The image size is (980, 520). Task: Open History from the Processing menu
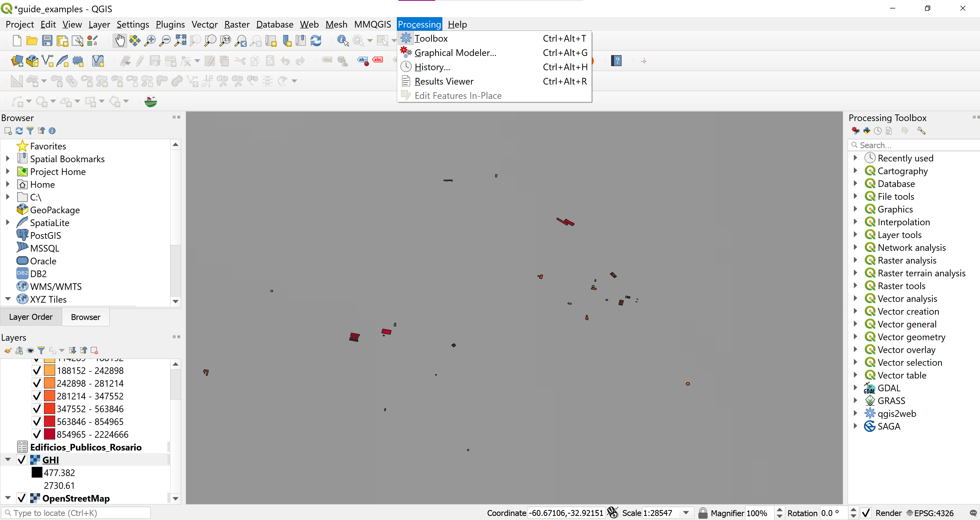(432, 67)
